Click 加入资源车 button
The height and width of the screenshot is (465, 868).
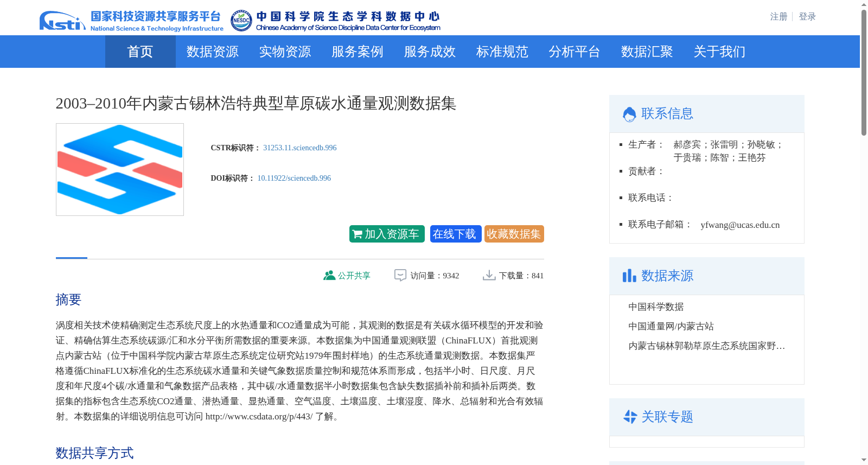pyautogui.click(x=387, y=234)
